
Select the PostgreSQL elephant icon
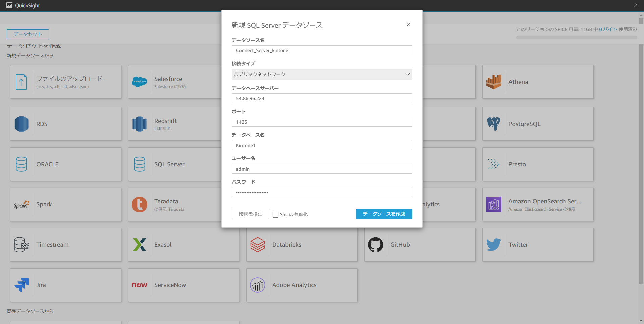494,124
